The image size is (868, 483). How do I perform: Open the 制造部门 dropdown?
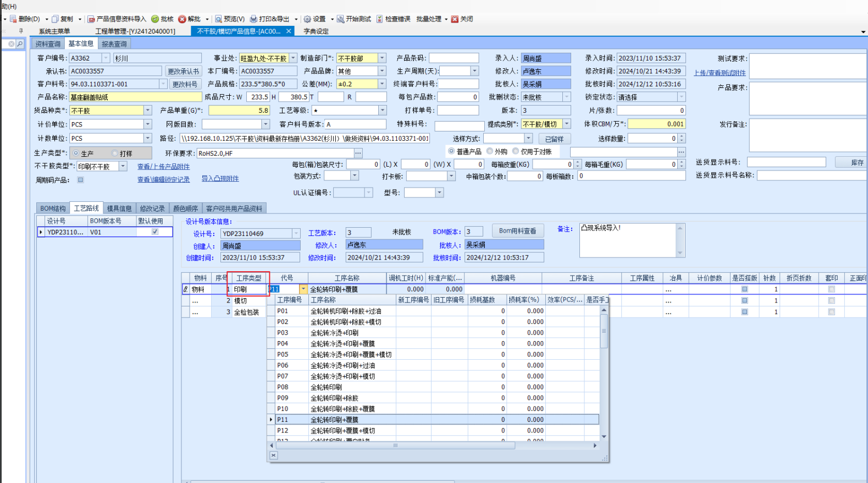[382, 58]
